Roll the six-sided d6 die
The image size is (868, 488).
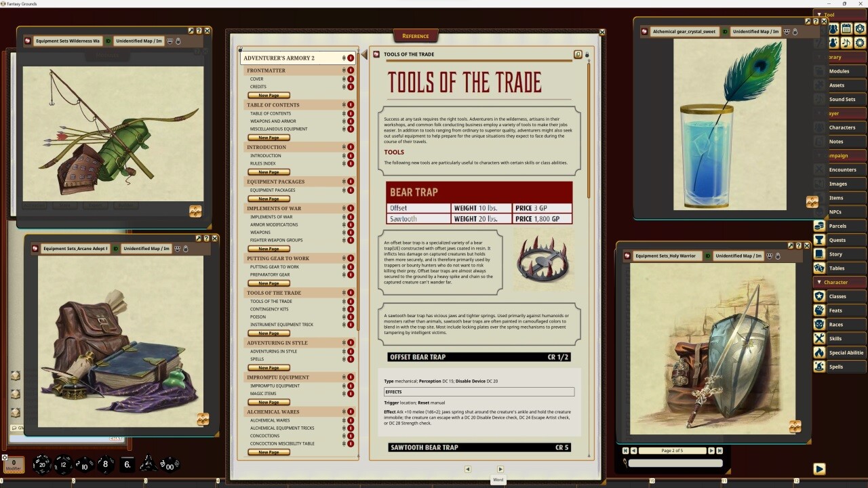[127, 464]
